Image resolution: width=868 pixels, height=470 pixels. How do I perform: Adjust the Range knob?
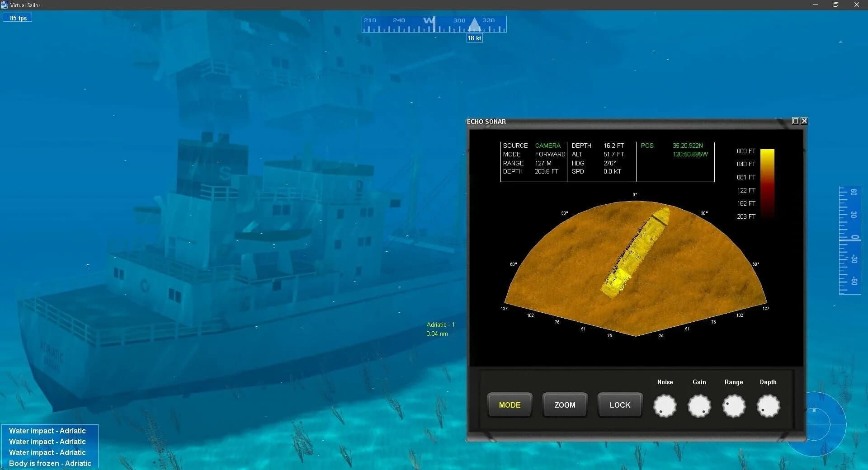[733, 406]
